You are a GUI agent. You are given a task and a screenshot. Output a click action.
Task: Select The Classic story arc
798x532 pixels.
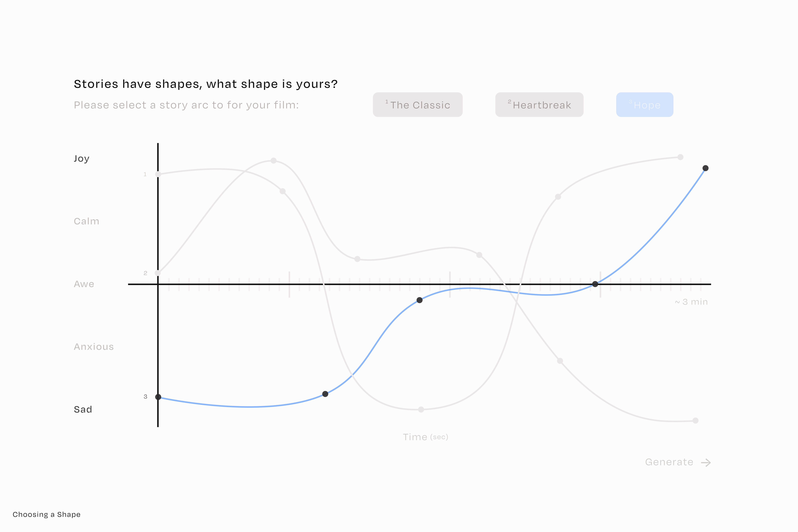[418, 105]
